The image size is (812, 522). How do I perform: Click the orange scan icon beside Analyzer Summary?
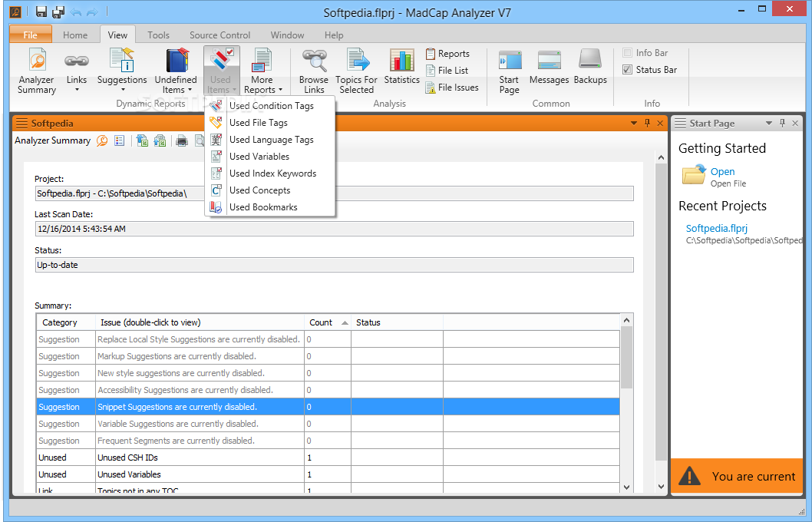pyautogui.click(x=102, y=140)
